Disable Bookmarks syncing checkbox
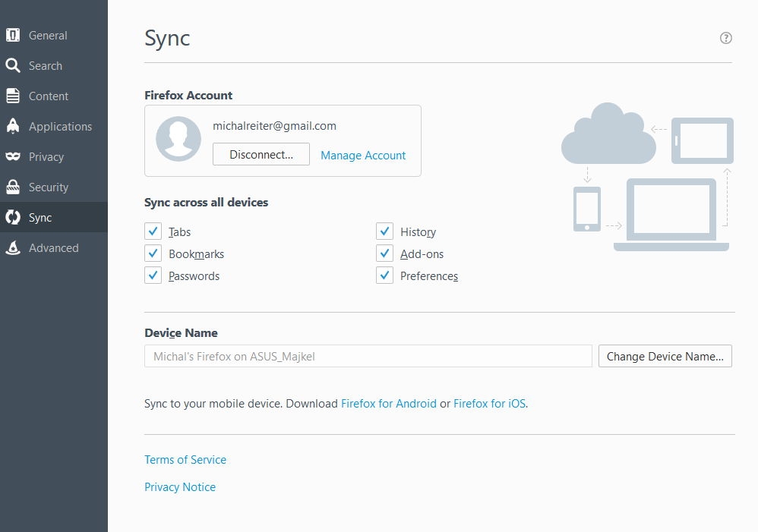 point(153,253)
